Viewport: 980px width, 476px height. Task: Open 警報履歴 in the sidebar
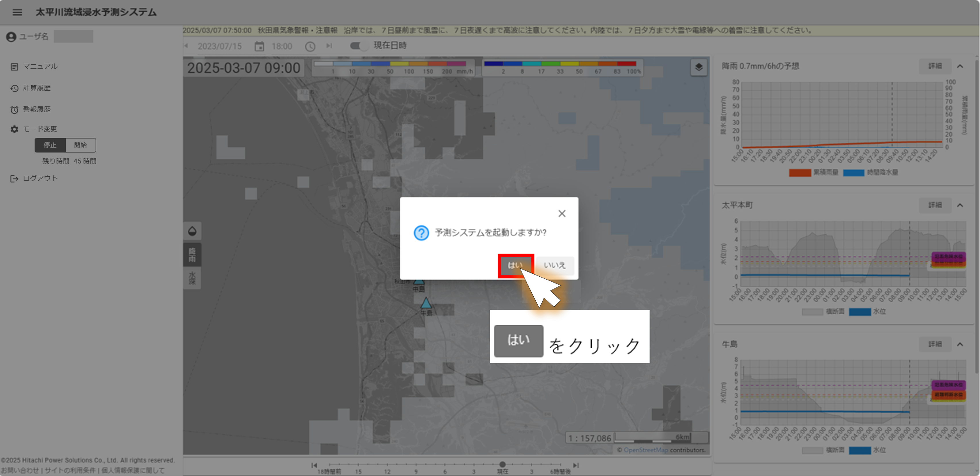[36, 110]
